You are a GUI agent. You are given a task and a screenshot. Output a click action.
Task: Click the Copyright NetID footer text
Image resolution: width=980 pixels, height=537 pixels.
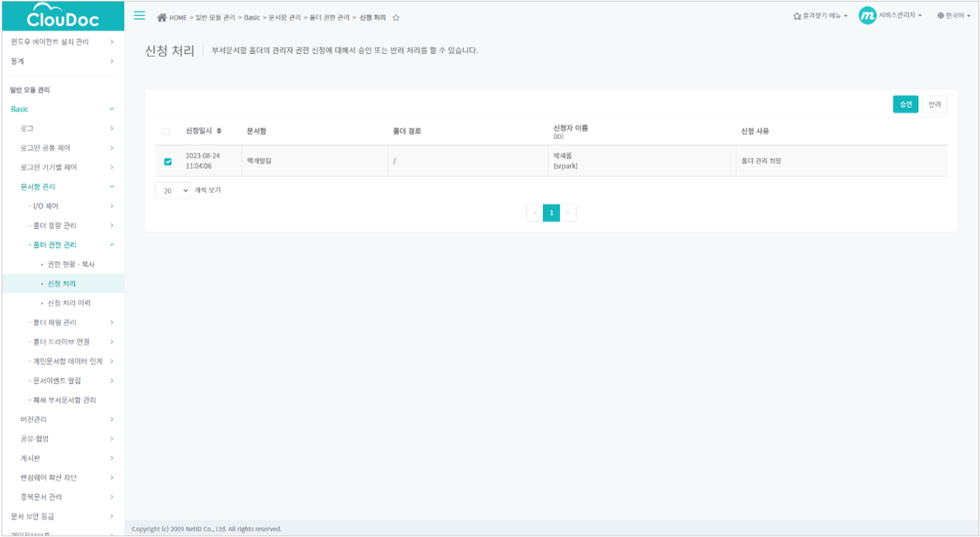pyautogui.click(x=206, y=529)
